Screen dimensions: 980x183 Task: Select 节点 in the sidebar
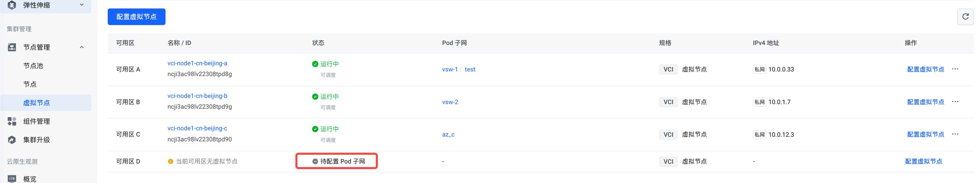(30, 84)
